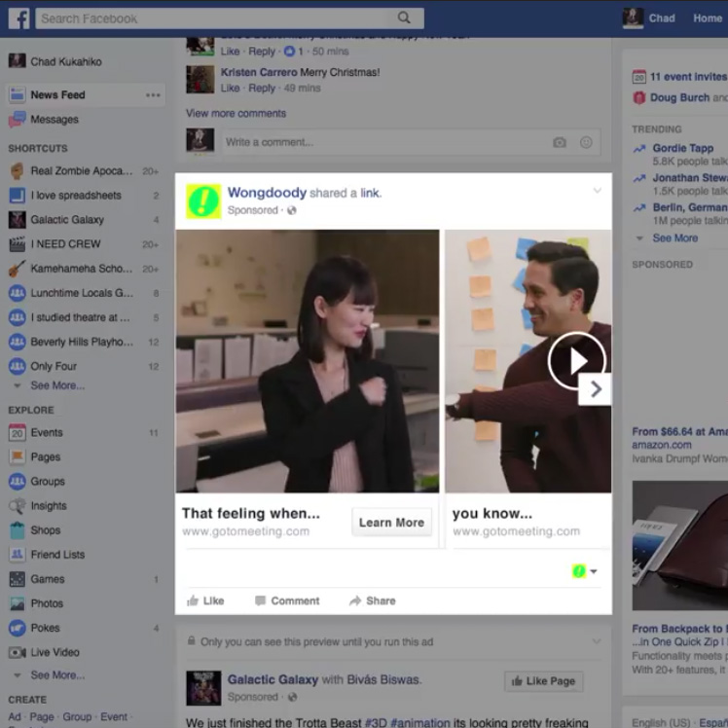
Task: Open #3D hashtag link
Action: click(x=376, y=722)
